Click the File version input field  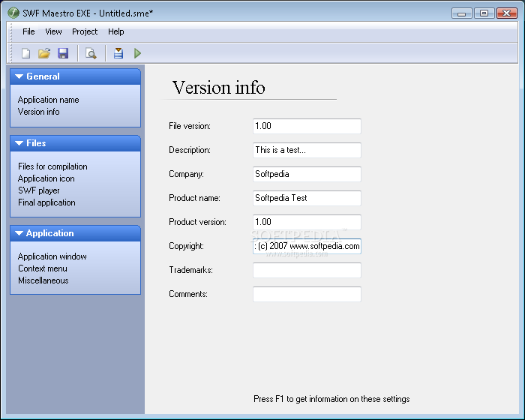coord(307,126)
